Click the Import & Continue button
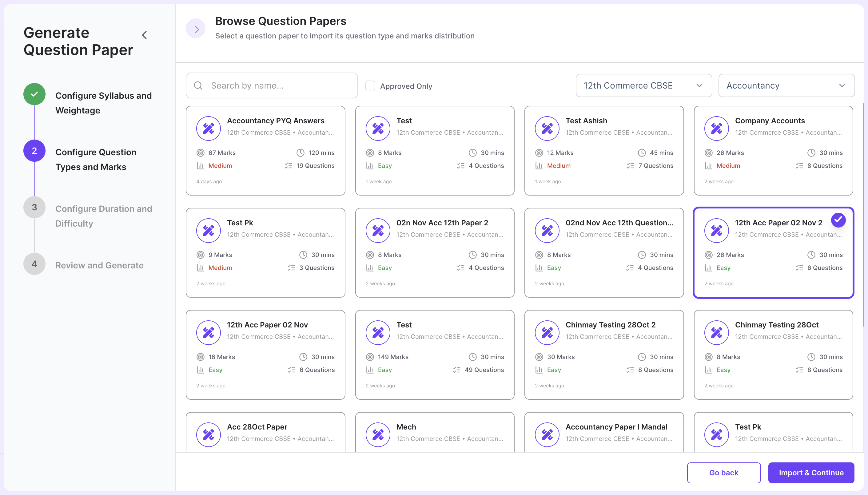 point(811,473)
